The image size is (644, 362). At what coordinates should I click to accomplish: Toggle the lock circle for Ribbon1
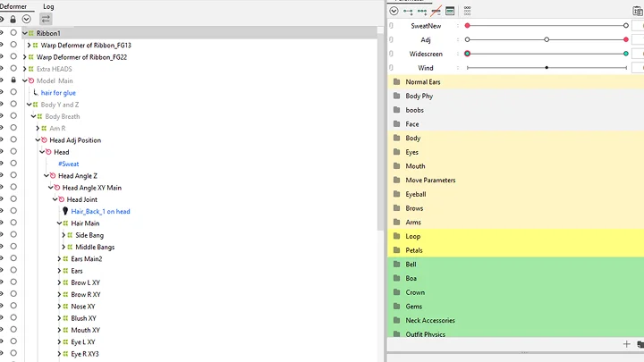pyautogui.click(x=13, y=33)
